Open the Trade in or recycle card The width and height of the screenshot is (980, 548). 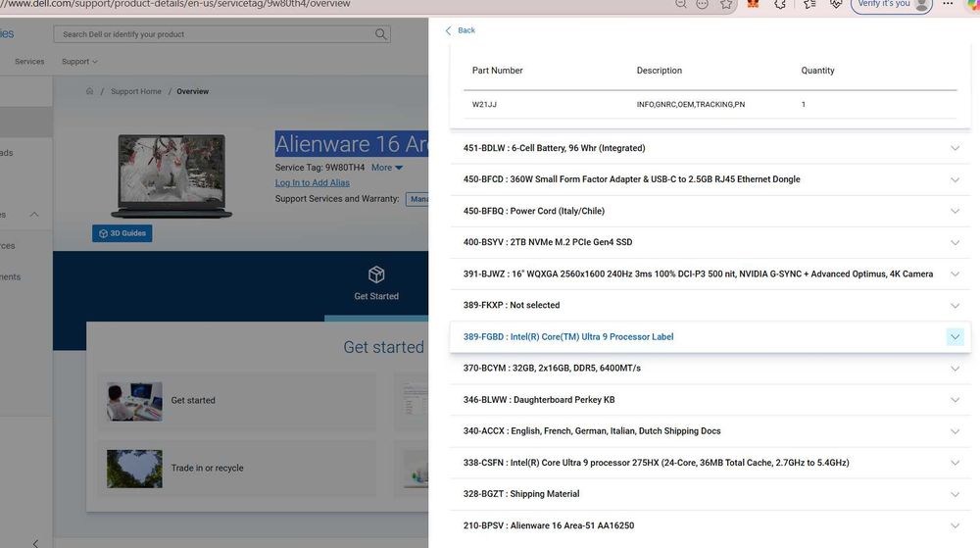(x=237, y=469)
